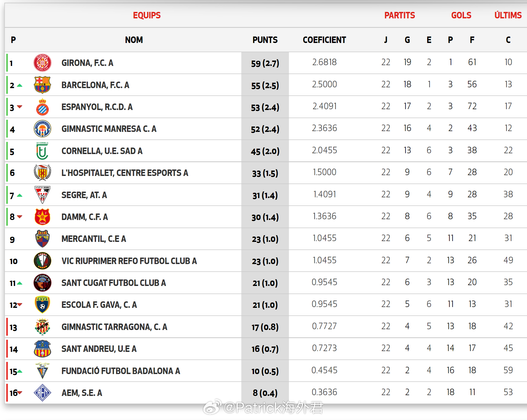This screenshot has width=527, height=420.
Task: Click the Escola F. Gava crest icon
Action: pos(42,305)
